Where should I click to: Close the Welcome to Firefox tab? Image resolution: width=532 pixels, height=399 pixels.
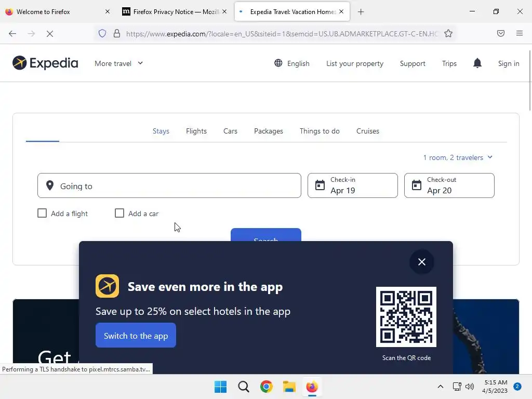(108, 11)
